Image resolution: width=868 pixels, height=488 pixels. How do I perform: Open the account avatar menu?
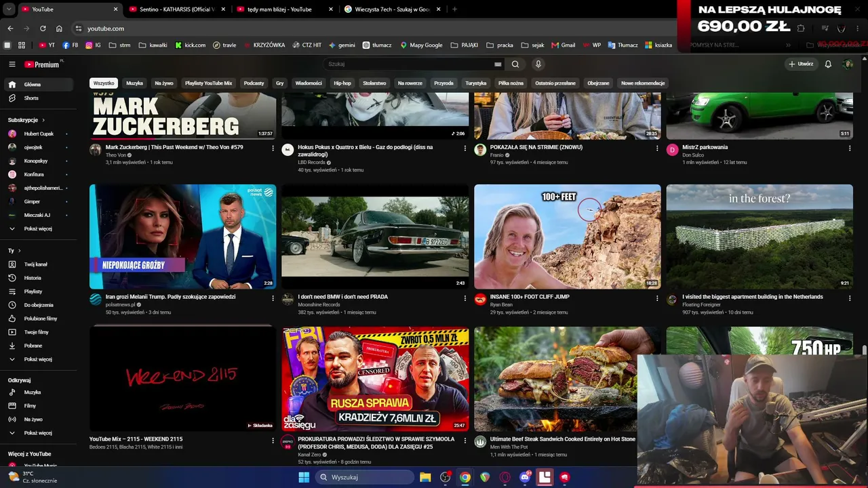tap(848, 64)
